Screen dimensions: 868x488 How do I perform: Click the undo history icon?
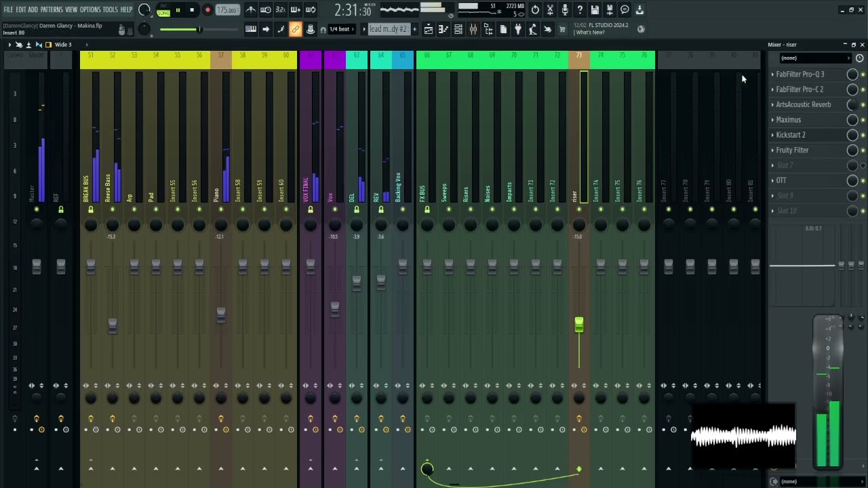coord(535,10)
